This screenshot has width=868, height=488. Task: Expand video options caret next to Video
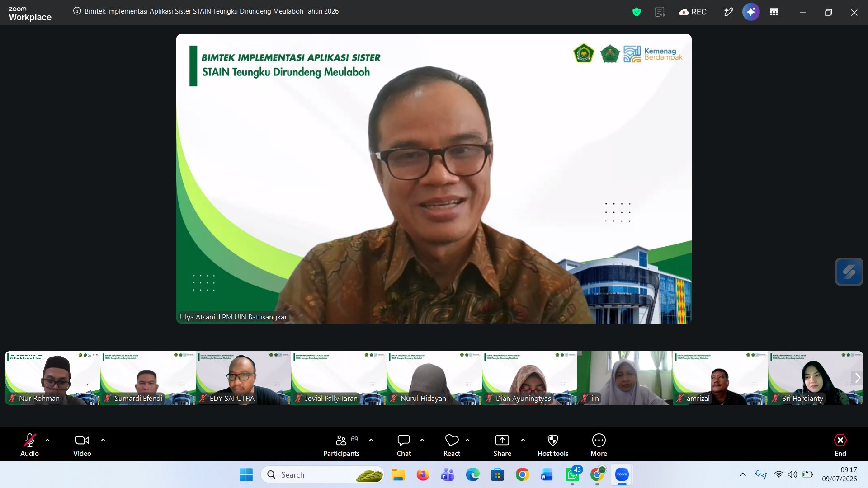pos(103,440)
